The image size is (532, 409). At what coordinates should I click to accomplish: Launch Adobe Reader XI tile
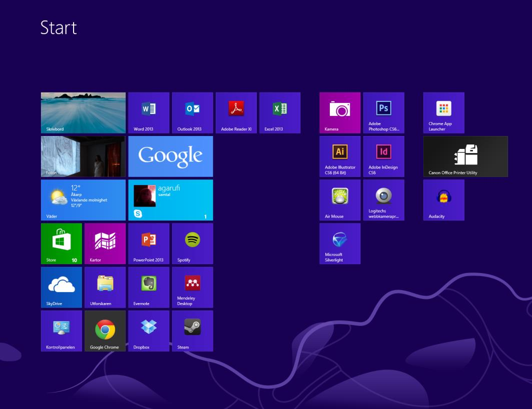[x=236, y=113]
